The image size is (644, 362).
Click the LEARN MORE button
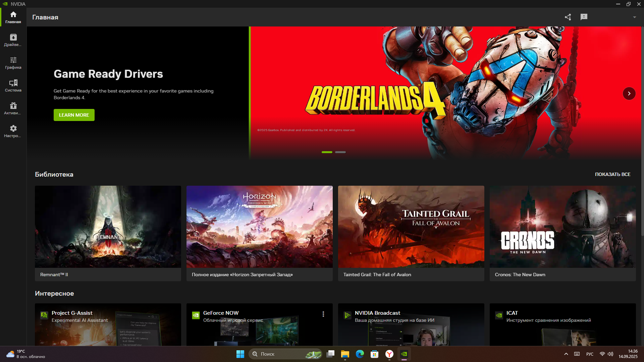pyautogui.click(x=74, y=115)
